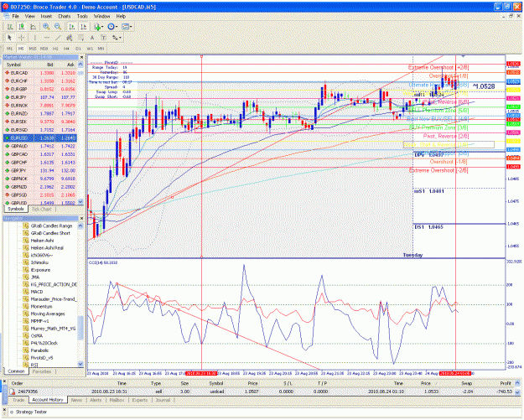
Task: Select the Fibonacci retracement tool
Action: point(80,38)
